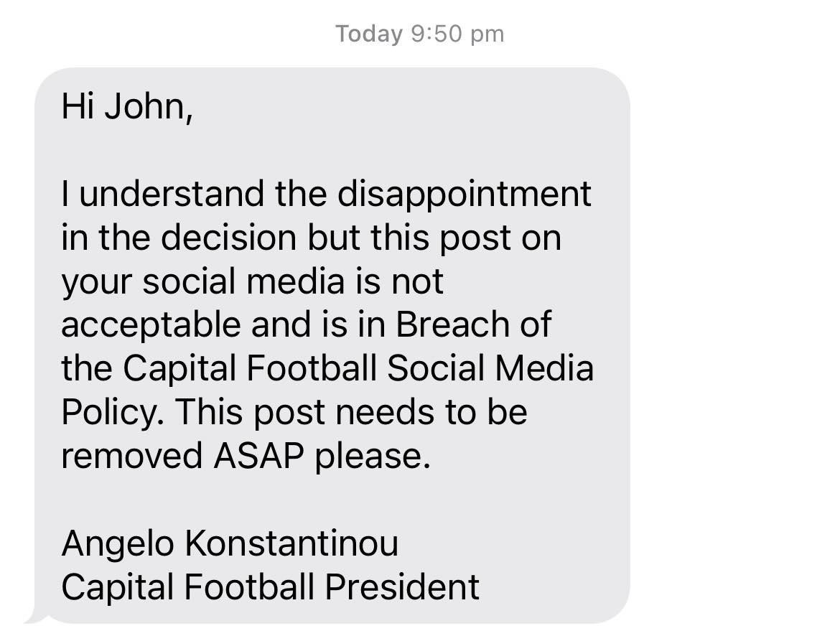Click empty grey space beside 'Hi John,'
The image size is (840, 636).
pyautogui.click(x=407, y=107)
